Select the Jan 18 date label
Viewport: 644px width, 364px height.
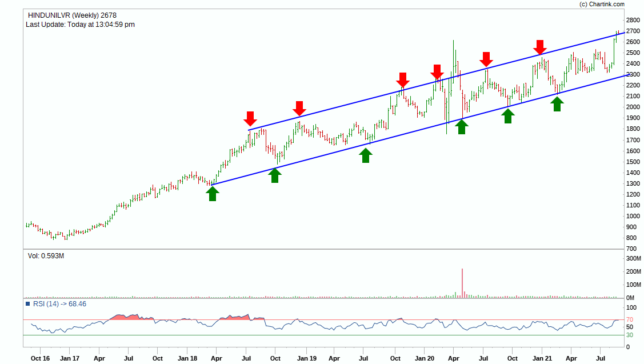click(187, 358)
